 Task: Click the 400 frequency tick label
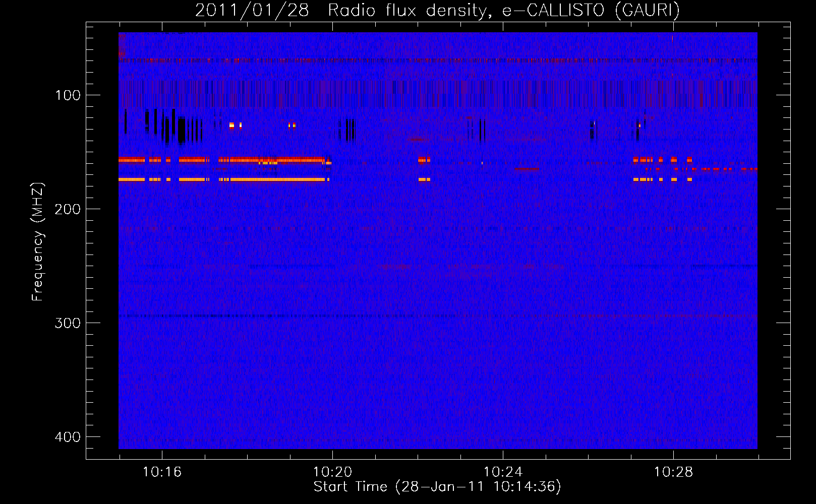pyautogui.click(x=68, y=437)
